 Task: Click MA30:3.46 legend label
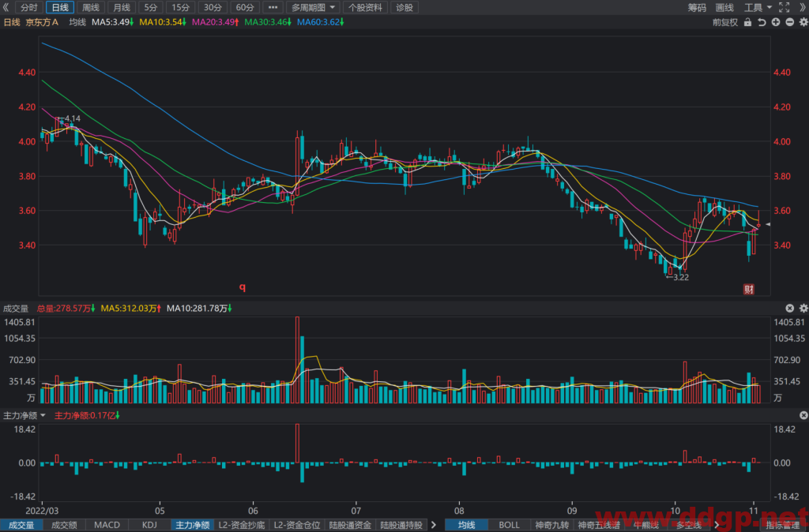tap(268, 22)
